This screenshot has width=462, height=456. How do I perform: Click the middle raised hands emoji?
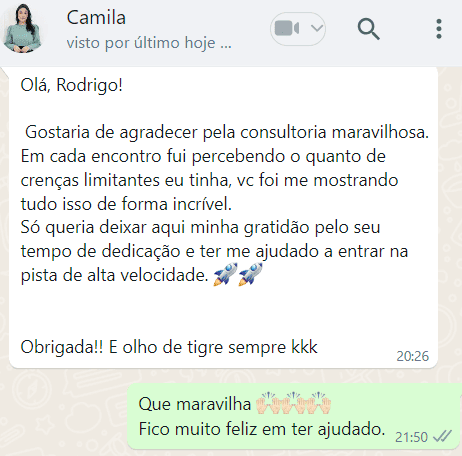coord(294,403)
